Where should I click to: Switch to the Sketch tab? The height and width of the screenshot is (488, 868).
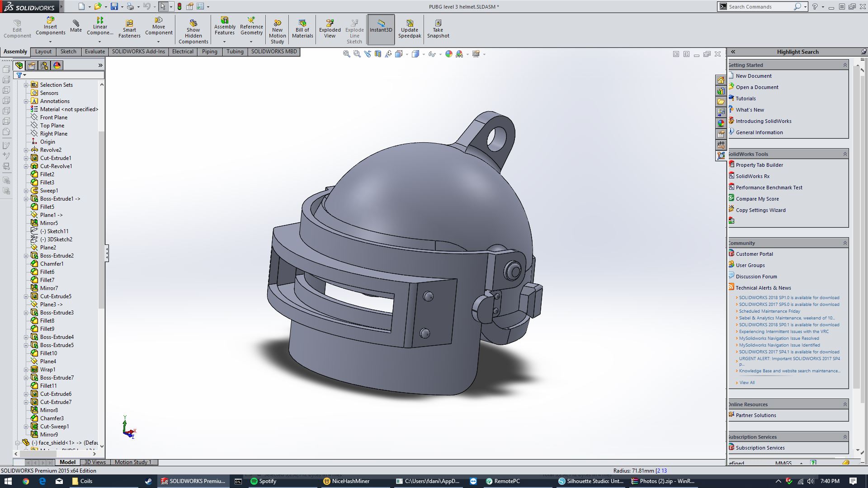click(x=68, y=52)
